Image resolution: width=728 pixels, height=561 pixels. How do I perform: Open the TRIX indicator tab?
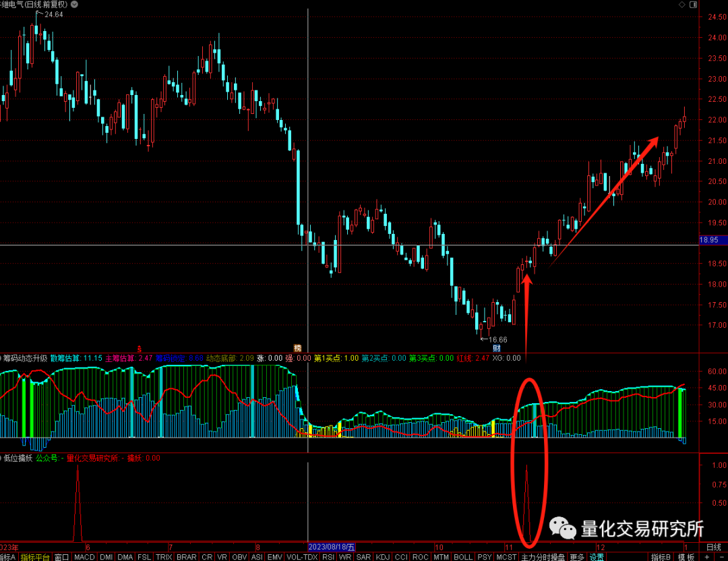click(164, 557)
